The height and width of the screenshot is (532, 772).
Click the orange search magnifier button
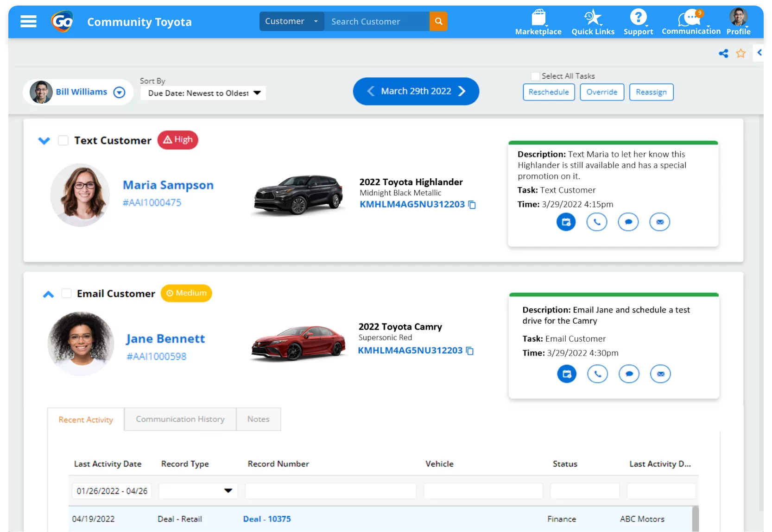(x=438, y=21)
